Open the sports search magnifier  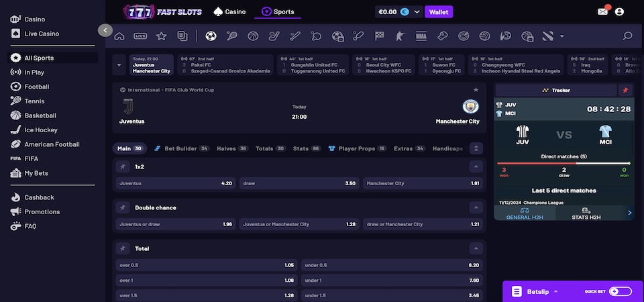627,36
